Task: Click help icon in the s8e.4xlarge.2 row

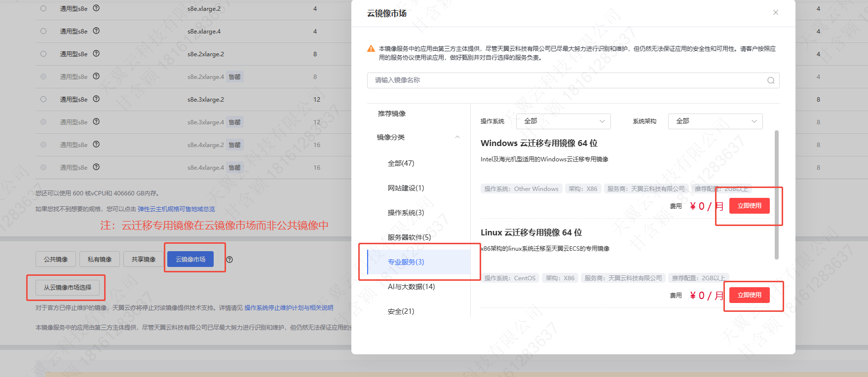Action: tap(96, 145)
